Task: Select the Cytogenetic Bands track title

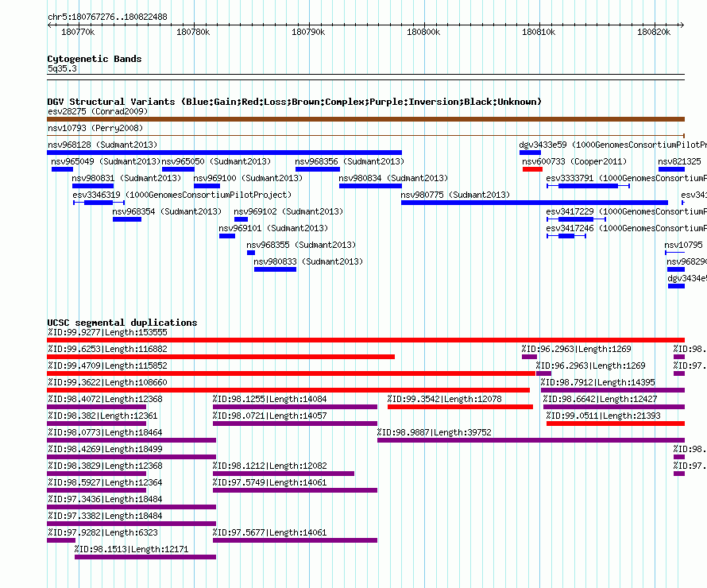Action: tap(95, 59)
